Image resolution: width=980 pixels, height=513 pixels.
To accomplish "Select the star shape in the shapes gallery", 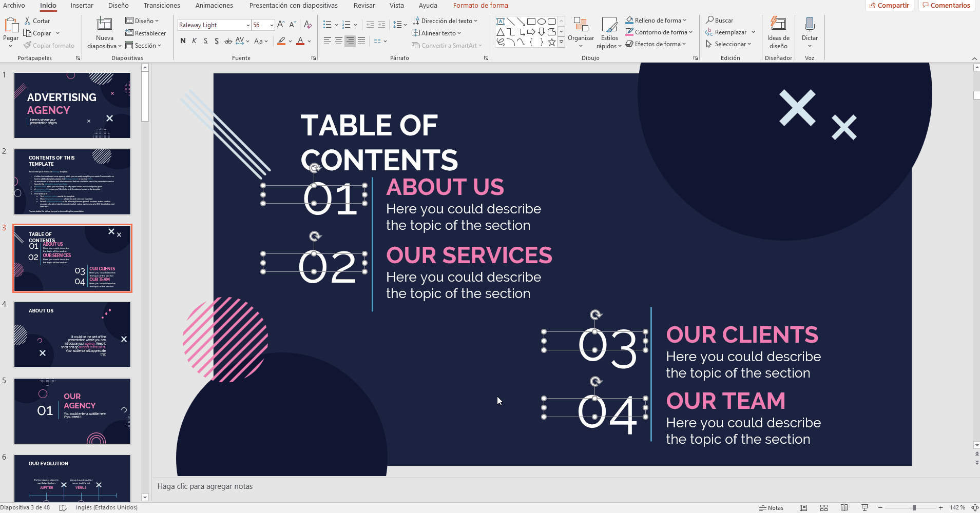I will pyautogui.click(x=552, y=42).
